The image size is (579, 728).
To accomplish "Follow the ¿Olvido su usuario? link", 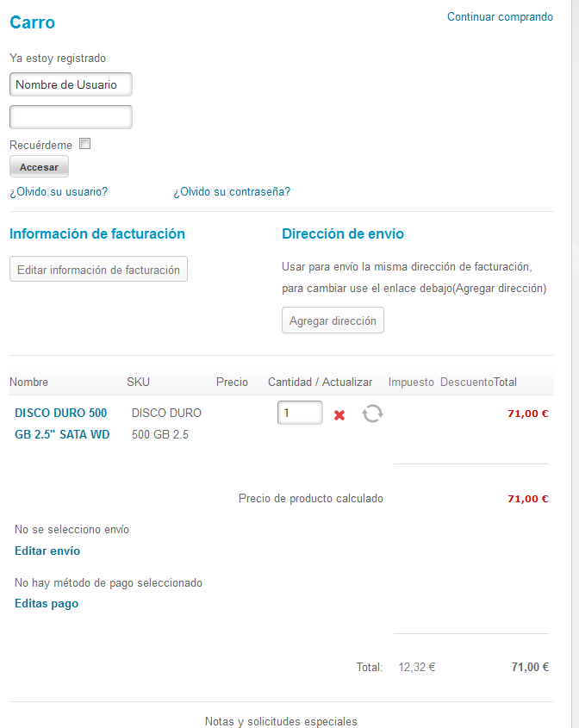I will point(59,191).
